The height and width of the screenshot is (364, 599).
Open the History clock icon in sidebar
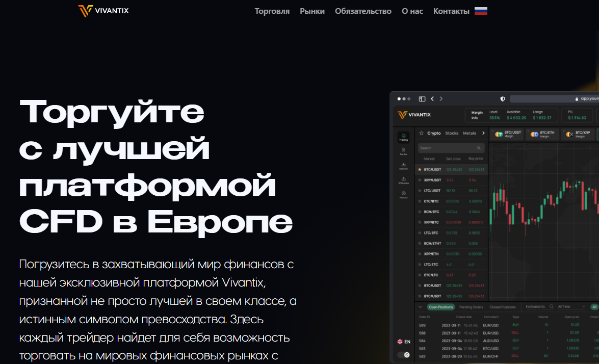(x=403, y=194)
